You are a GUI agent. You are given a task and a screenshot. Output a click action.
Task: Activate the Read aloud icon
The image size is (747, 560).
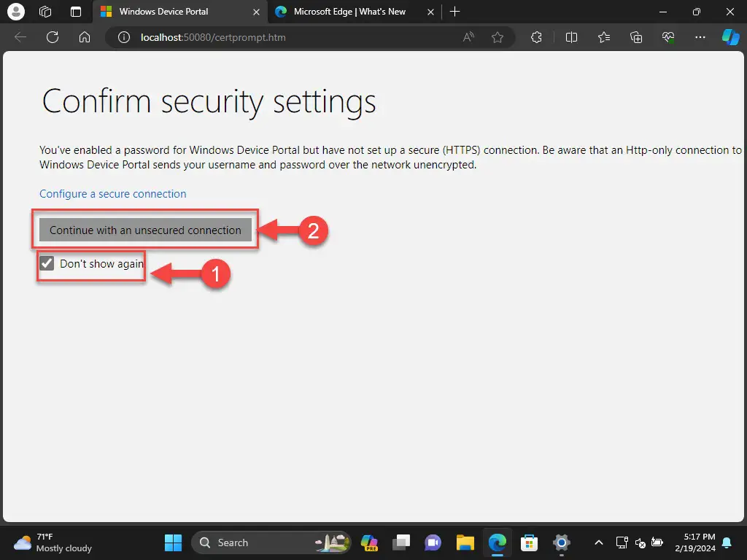(x=469, y=37)
